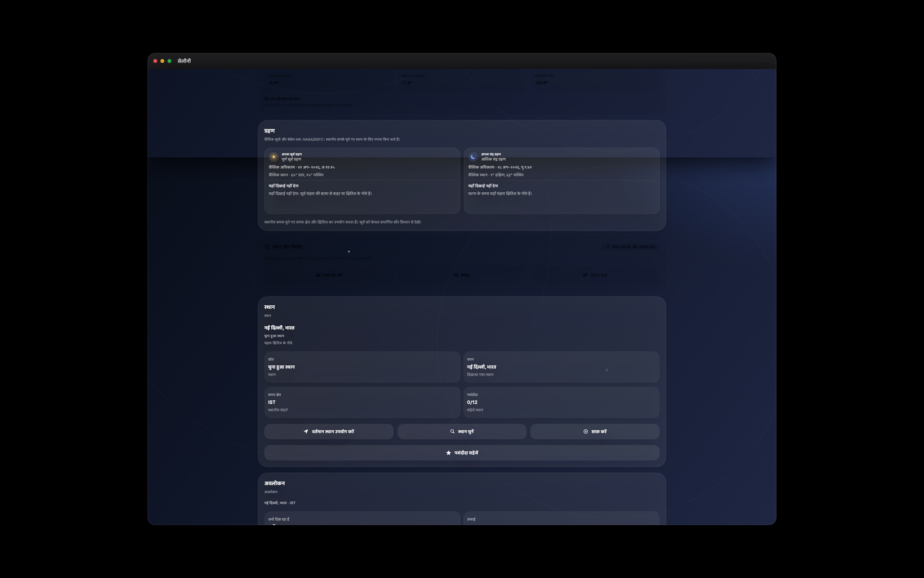Viewport: 924px width, 578px height.
Task: Click the 'IST' time zone value
Action: click(271, 403)
